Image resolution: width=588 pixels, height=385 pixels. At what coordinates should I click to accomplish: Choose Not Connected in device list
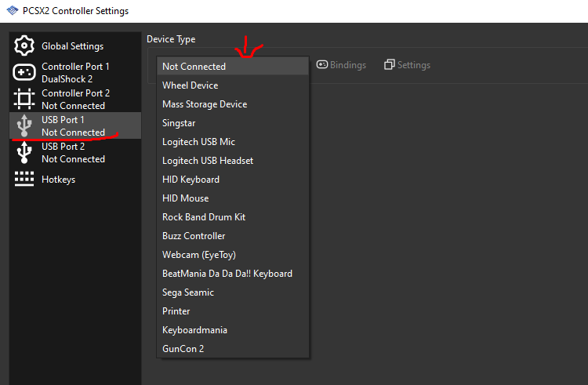click(x=233, y=67)
